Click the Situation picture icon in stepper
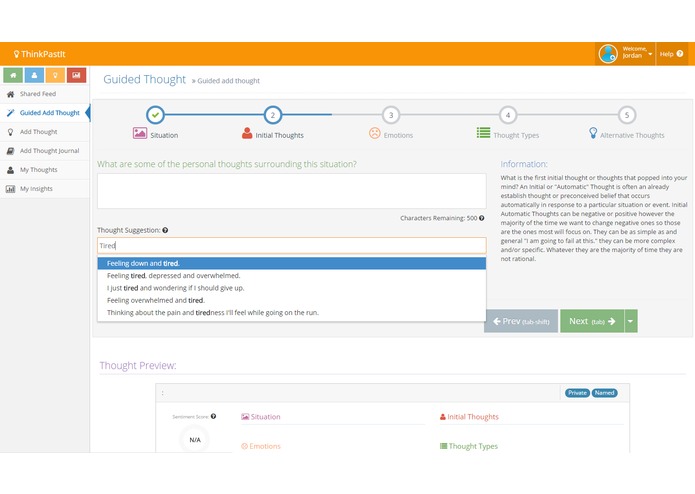The width and height of the screenshot is (695, 494). click(140, 133)
